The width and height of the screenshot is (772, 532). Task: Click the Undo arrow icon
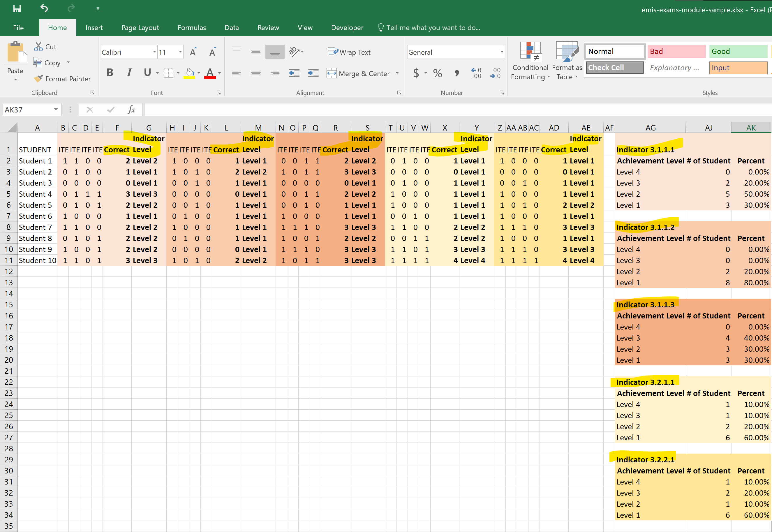(x=44, y=8)
